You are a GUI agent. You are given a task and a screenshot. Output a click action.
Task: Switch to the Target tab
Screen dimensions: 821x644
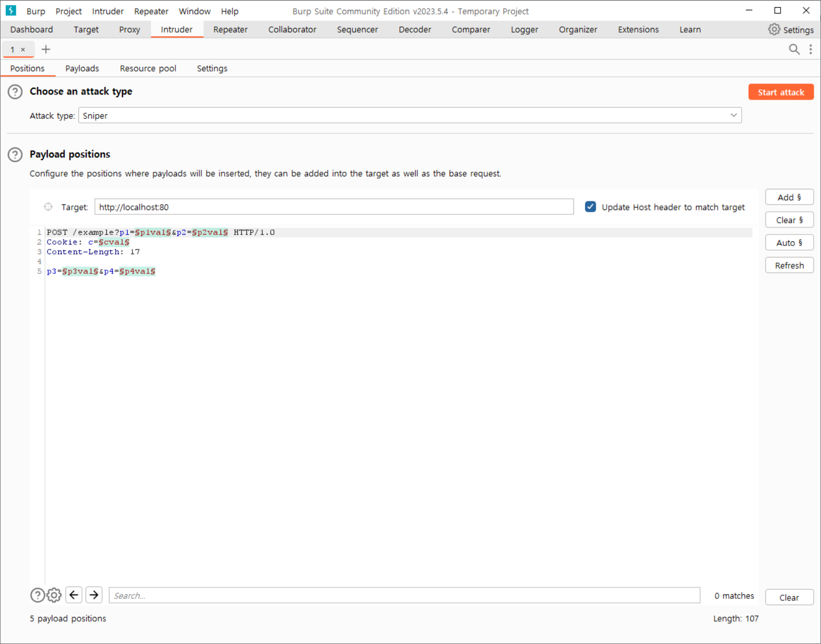86,30
